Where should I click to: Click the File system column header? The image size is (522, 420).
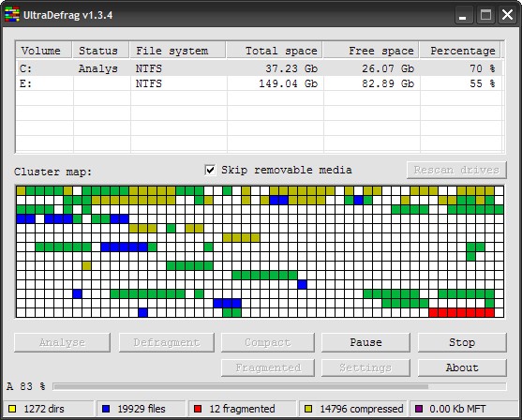tap(178, 51)
